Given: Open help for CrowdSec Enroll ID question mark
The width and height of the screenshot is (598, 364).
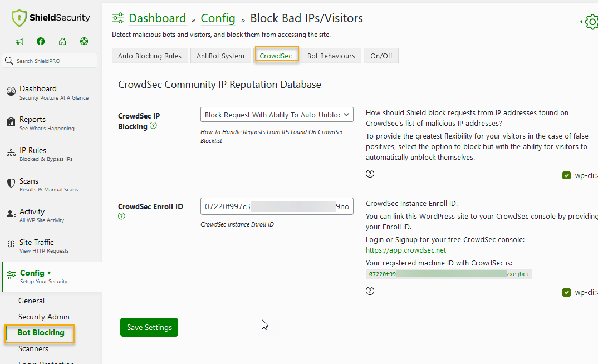Looking at the screenshot, I should pos(121,216).
